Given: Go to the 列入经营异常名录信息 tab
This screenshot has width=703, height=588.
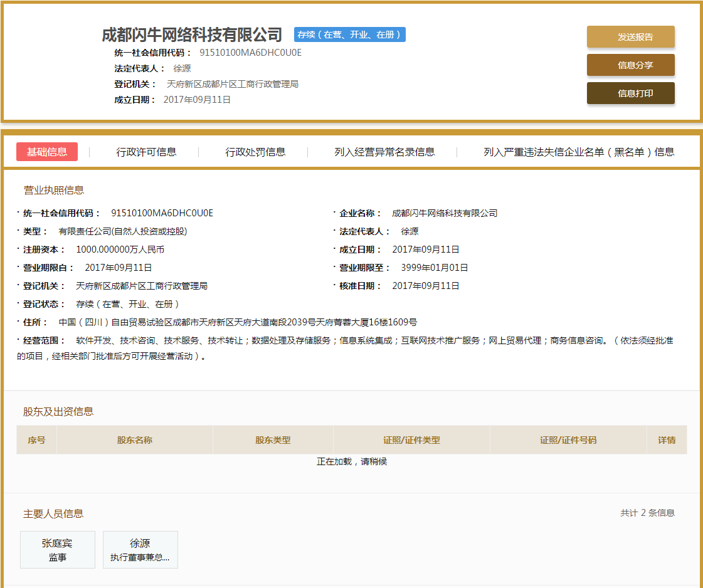Looking at the screenshot, I should tap(384, 152).
